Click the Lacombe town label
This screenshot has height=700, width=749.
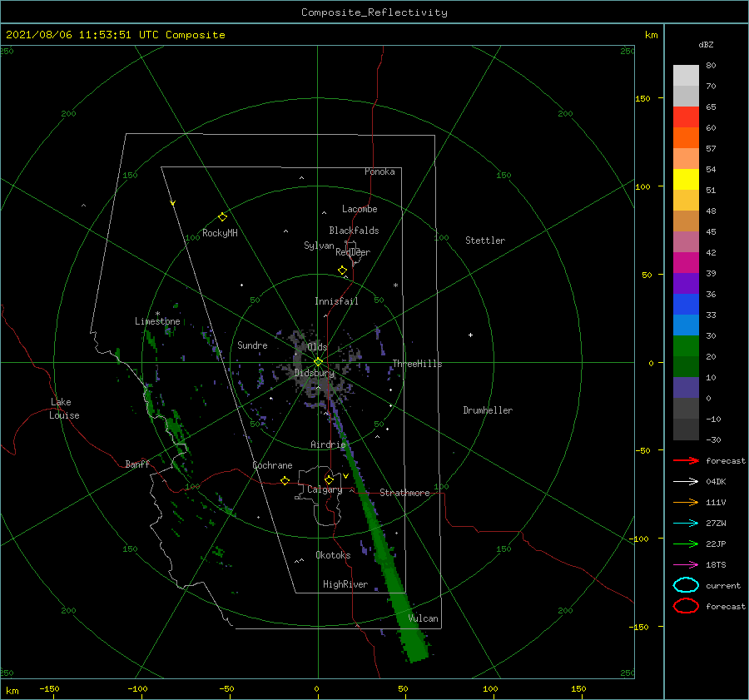(360, 209)
